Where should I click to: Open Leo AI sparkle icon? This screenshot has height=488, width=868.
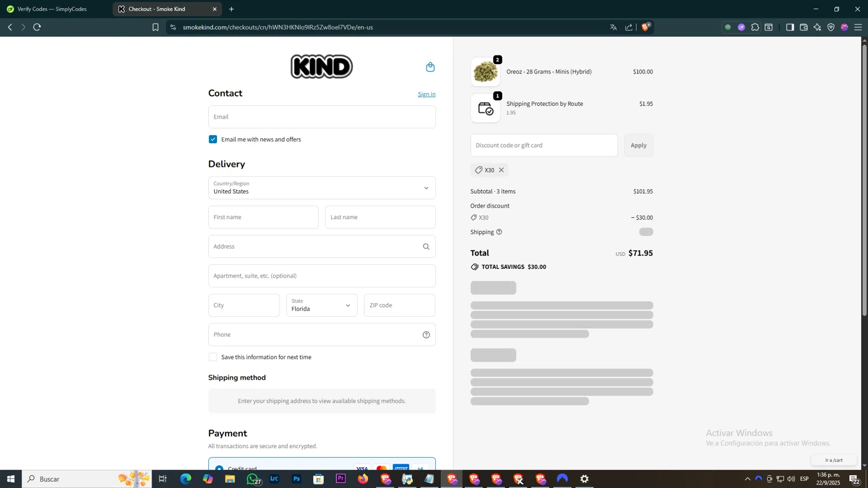817,27
